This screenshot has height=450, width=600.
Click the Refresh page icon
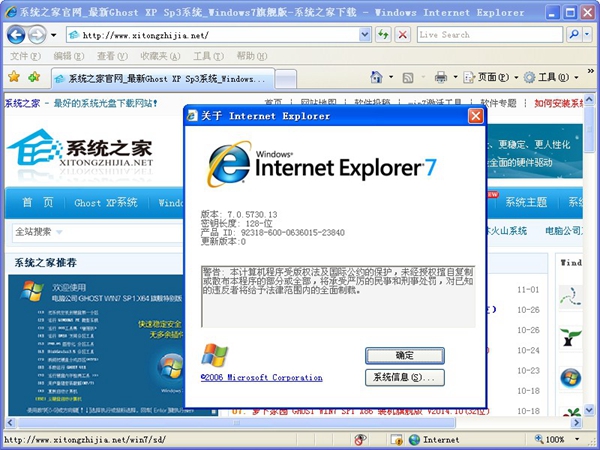pyautogui.click(x=383, y=34)
